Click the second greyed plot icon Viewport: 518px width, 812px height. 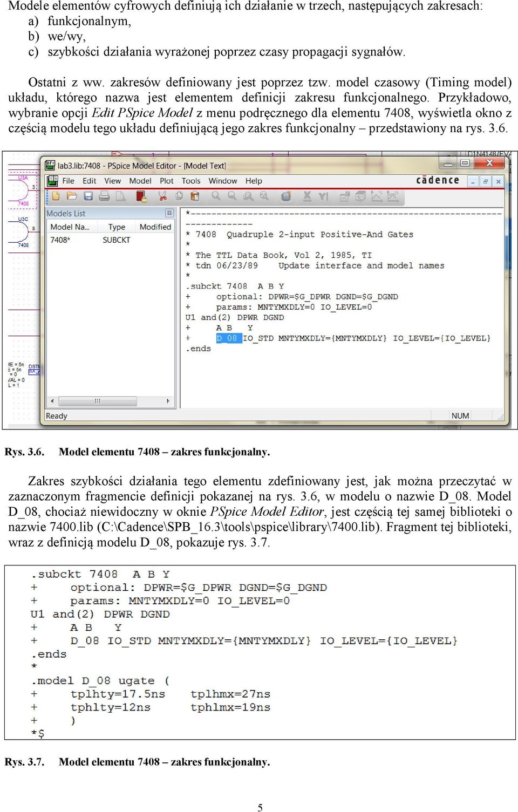coord(360,196)
